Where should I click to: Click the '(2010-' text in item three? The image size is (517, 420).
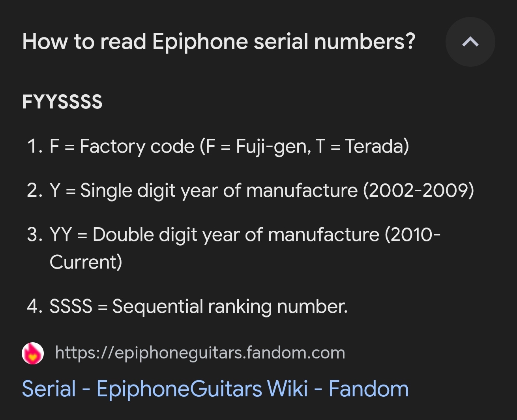tap(412, 235)
